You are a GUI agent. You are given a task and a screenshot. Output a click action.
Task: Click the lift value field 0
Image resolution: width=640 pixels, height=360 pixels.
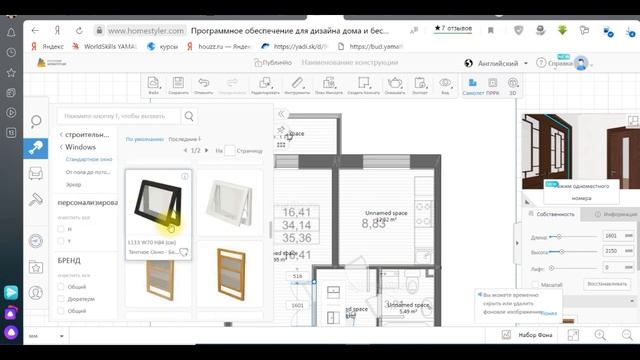tap(618, 267)
